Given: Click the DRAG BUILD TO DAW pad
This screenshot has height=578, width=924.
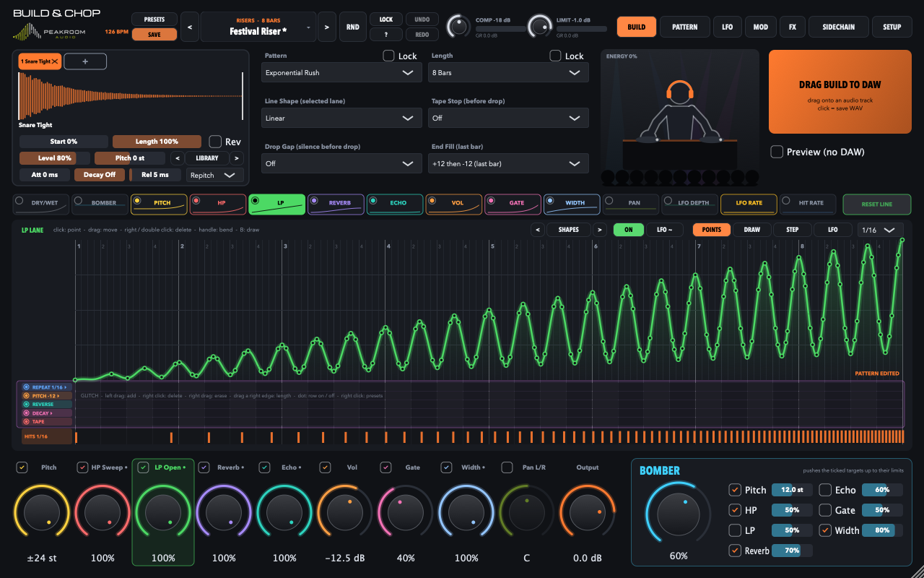Looking at the screenshot, I should point(840,92).
